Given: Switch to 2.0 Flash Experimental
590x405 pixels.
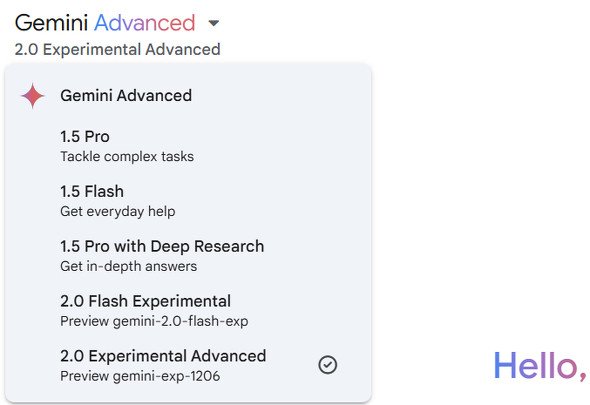Looking at the screenshot, I should 188,311.
